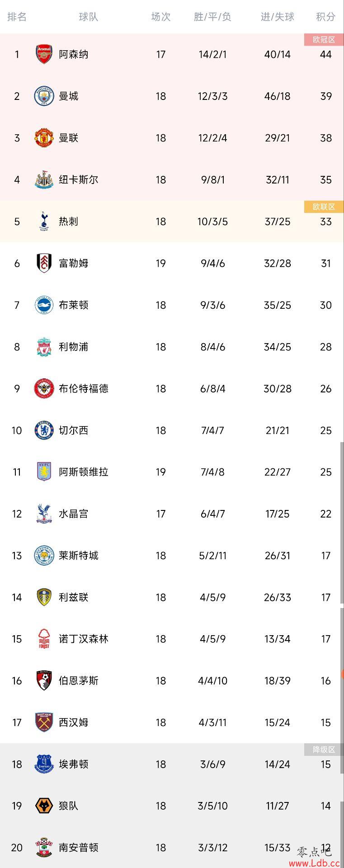Select the Manchester United crest
The width and height of the screenshot is (344, 868).
(44, 138)
